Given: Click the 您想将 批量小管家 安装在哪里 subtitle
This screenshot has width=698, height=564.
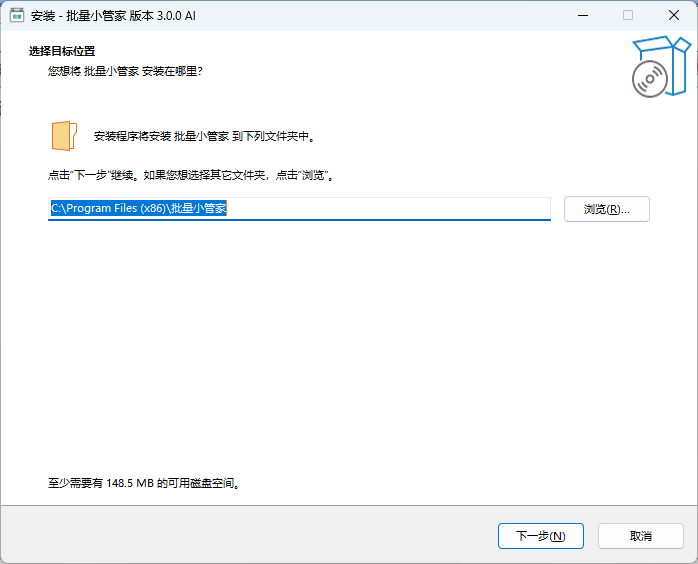Looking at the screenshot, I should (132, 71).
